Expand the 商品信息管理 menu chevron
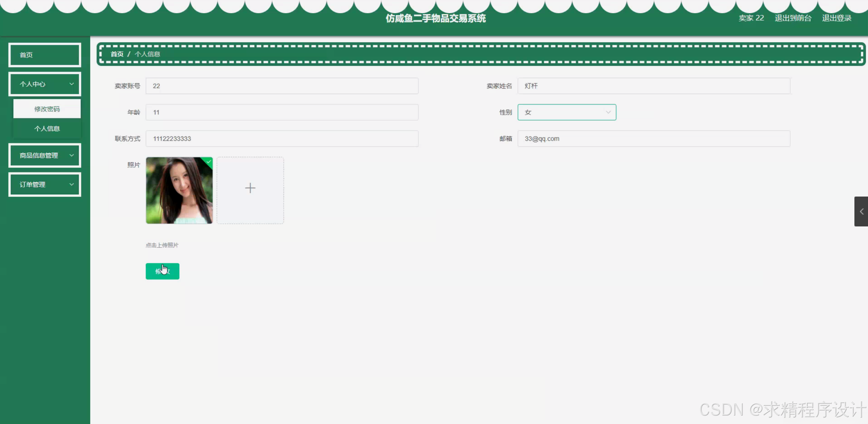Screen dimensions: 868x424 (71, 155)
